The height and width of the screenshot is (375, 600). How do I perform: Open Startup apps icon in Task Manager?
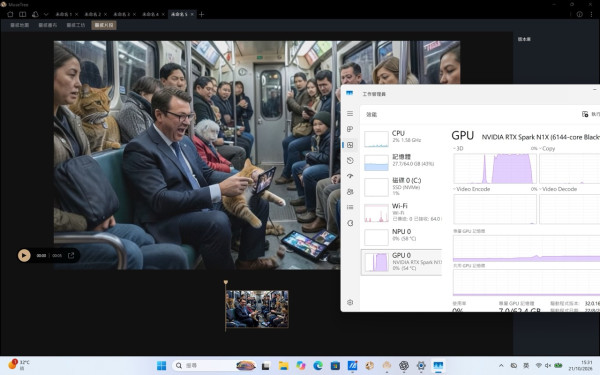[350, 176]
